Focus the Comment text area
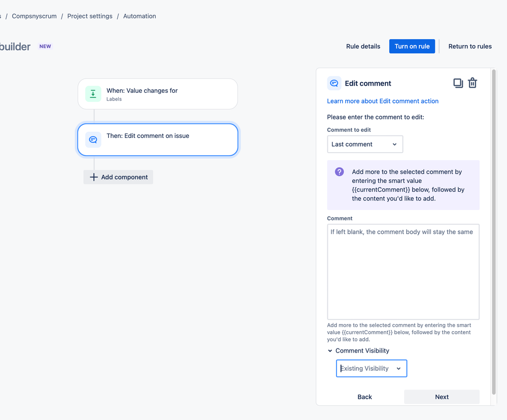This screenshot has width=507, height=420. [403, 272]
